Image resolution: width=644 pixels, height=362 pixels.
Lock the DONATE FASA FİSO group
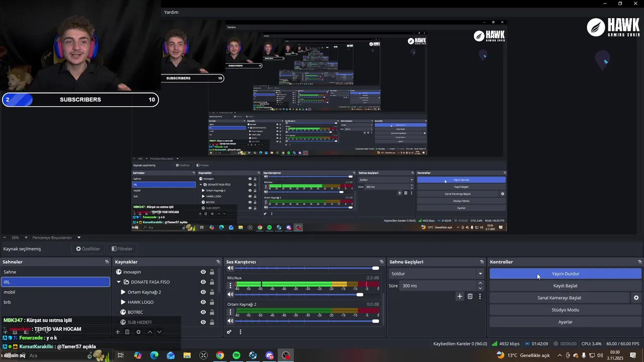pos(212,282)
